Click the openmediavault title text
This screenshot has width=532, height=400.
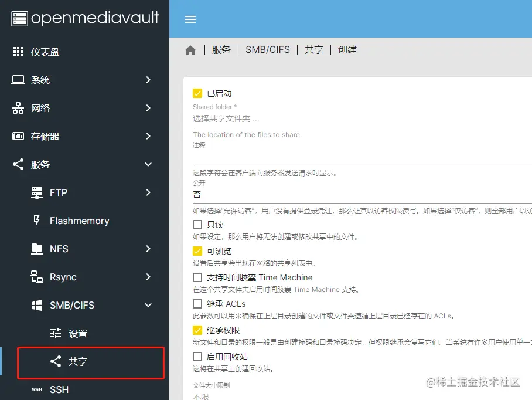(x=95, y=18)
